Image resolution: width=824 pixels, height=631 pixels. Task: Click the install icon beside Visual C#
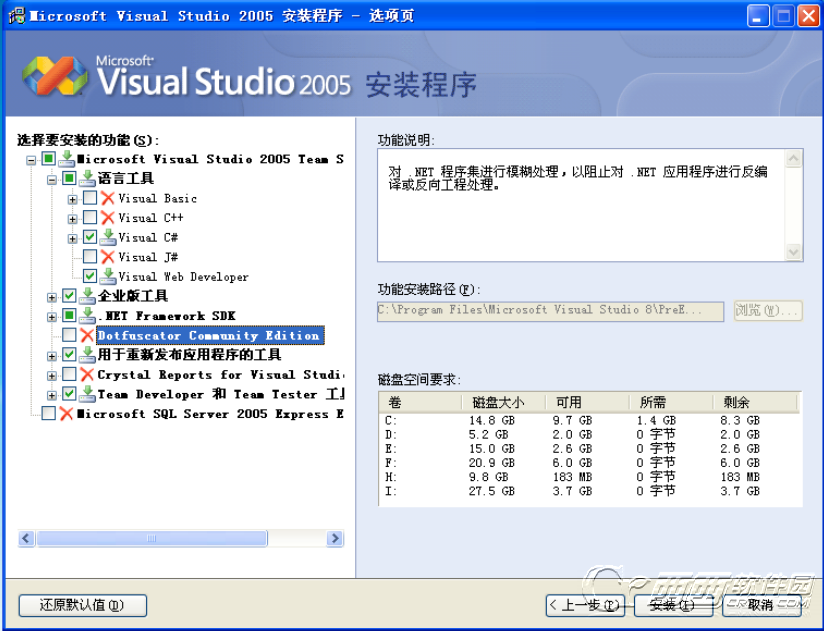pos(108,238)
